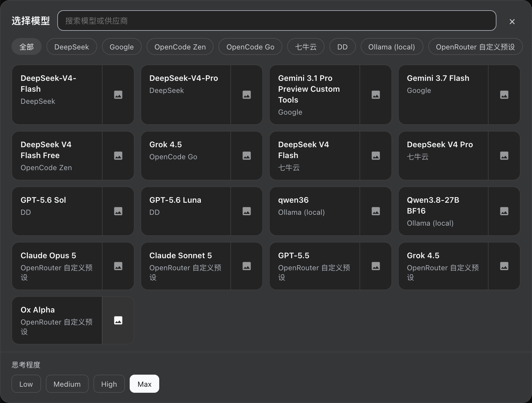Viewport: 532px width, 403px height.
Task: Choose Grok 4.5 from OpenCode Go
Action: (x=186, y=156)
